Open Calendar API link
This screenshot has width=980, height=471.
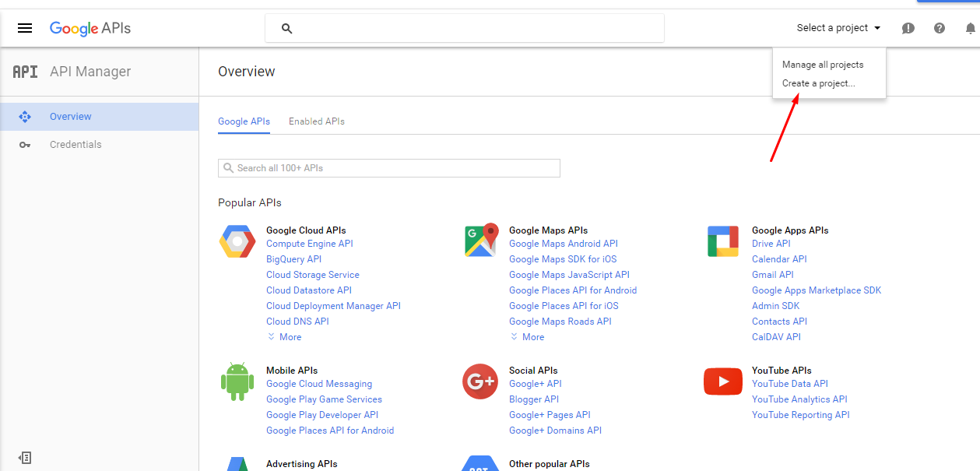coord(779,259)
